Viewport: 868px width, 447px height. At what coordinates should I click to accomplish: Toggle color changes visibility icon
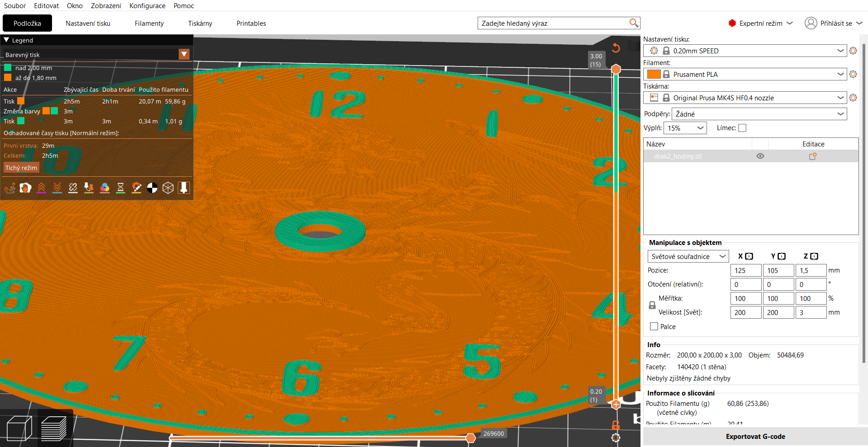pos(104,188)
